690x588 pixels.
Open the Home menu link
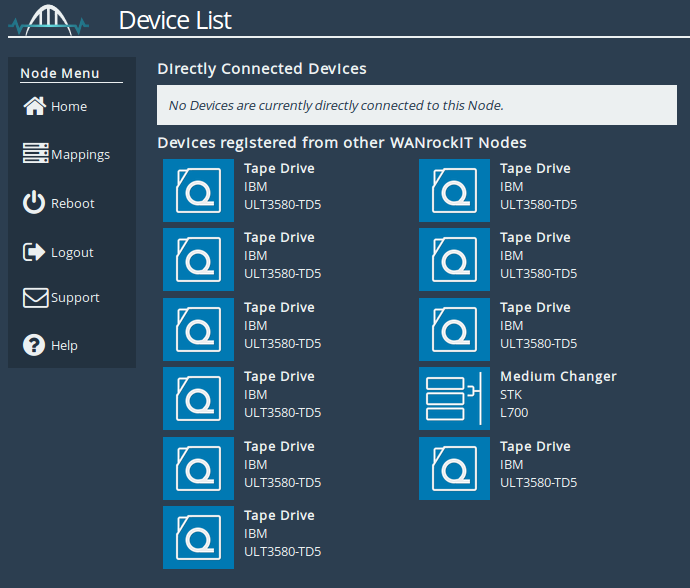tap(69, 107)
